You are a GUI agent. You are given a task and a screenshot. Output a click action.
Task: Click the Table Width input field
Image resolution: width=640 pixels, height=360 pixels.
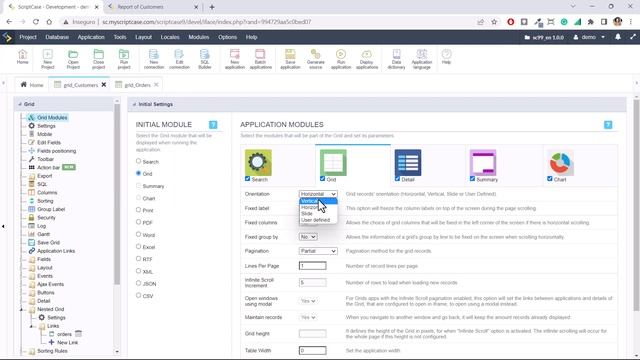pos(312,350)
